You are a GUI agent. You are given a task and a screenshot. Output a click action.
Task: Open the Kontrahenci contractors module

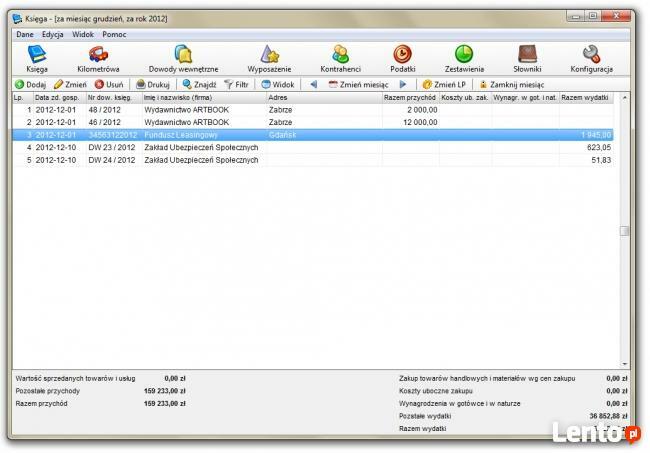[340, 59]
